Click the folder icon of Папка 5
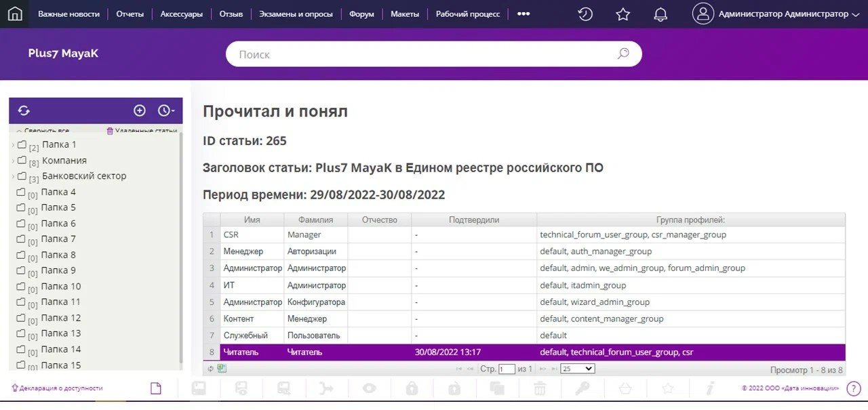 [x=21, y=208]
